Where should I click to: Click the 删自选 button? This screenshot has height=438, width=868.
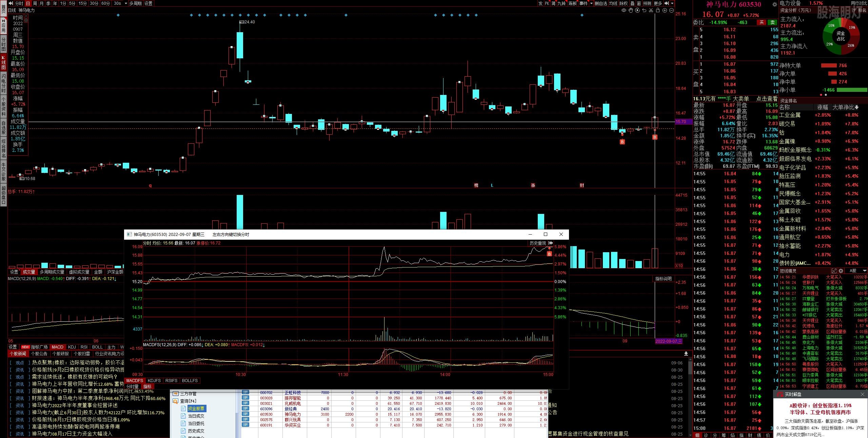[601, 3]
